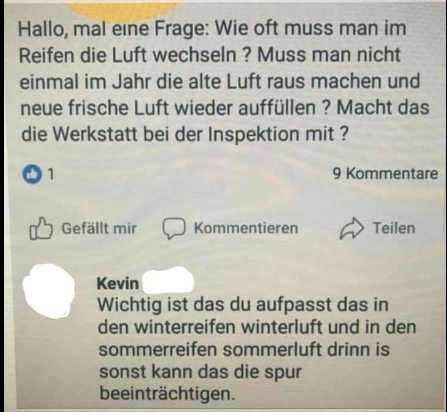Click the share arrow icon beside Teilen
The image size is (447, 412).
click(x=351, y=228)
